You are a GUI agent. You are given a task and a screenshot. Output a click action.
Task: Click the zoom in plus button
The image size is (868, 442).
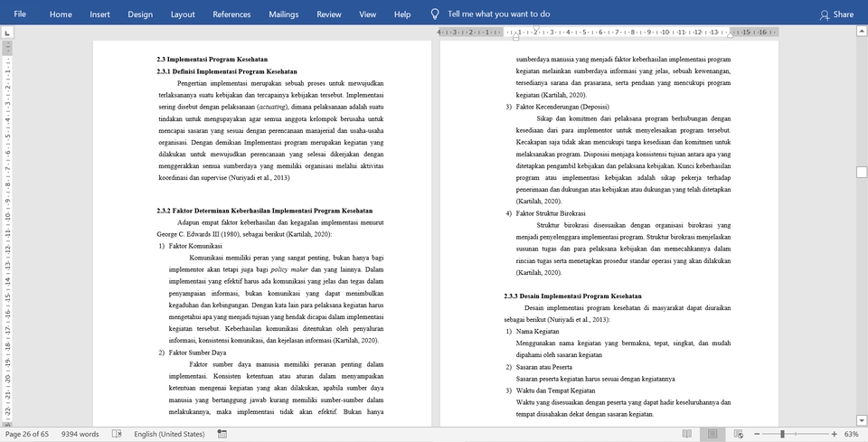click(835, 434)
